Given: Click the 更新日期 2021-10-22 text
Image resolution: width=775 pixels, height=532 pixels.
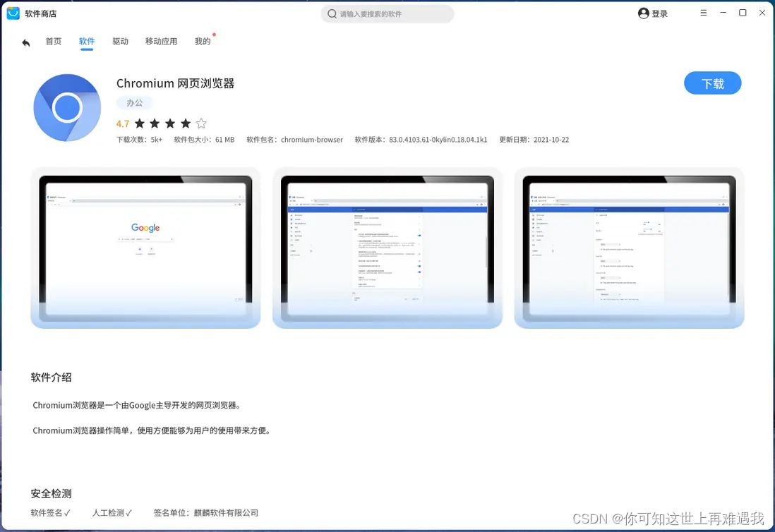Looking at the screenshot, I should [x=534, y=140].
